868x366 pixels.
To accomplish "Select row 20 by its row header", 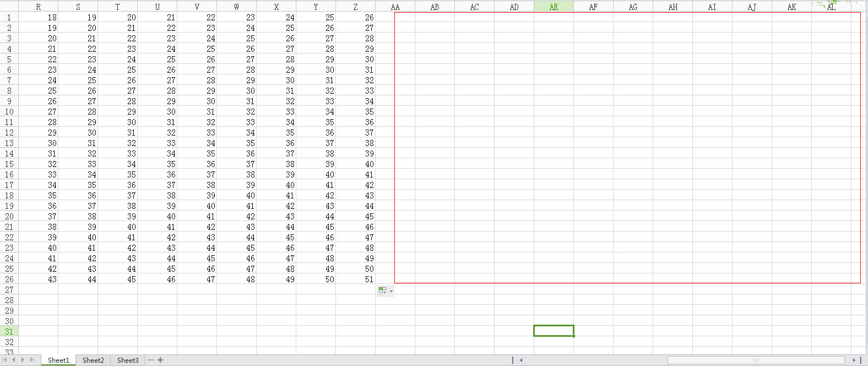I will point(9,216).
